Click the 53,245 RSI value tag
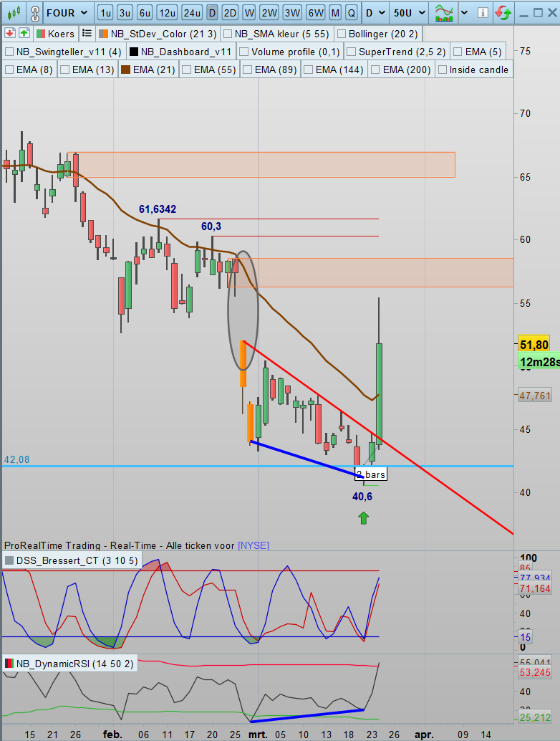560x741 pixels. pos(535,672)
